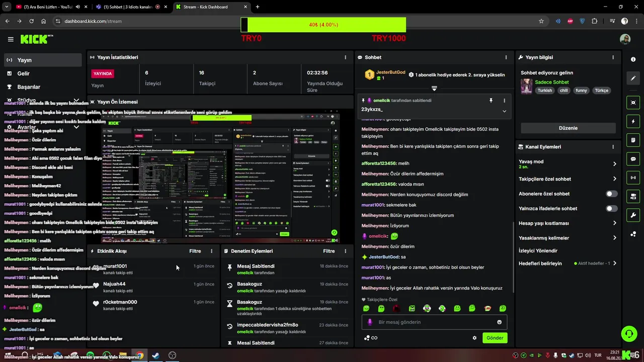
Task: Click the Gönder send button
Action: [x=495, y=338]
